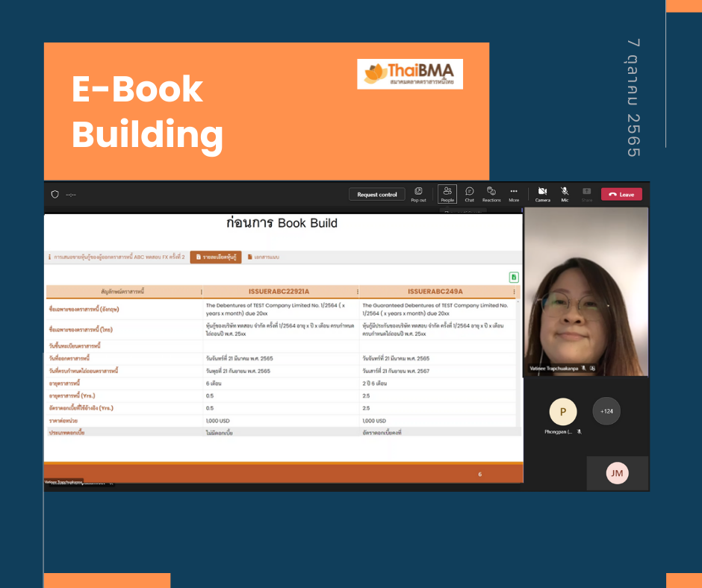Open the Reactions menu

[491, 194]
